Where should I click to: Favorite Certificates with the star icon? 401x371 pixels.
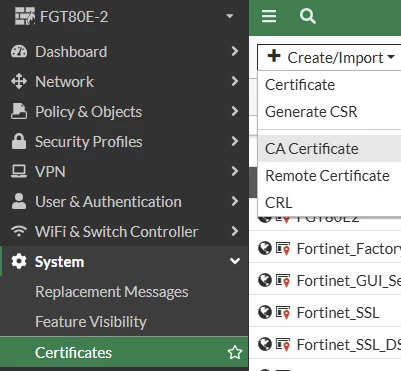tap(235, 352)
